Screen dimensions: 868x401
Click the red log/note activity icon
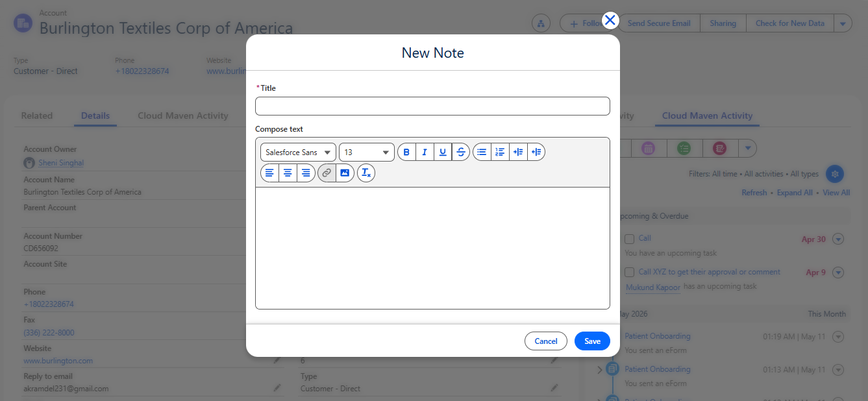719,149
